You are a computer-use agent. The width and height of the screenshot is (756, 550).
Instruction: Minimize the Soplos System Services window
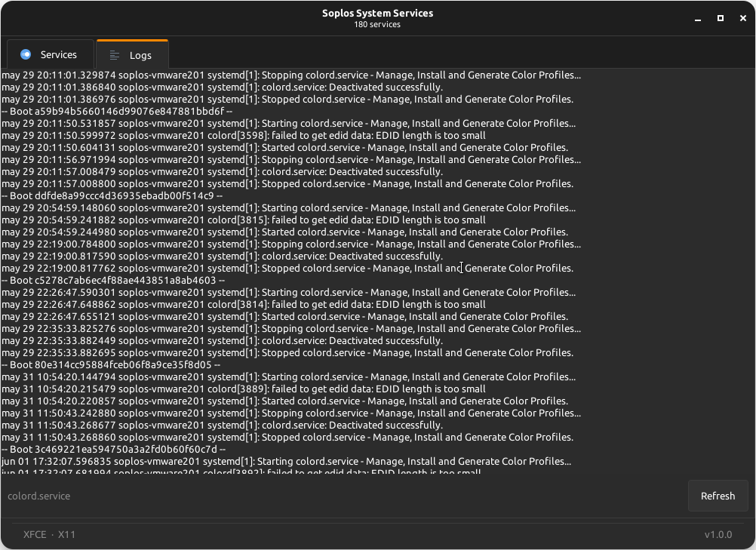pyautogui.click(x=698, y=18)
